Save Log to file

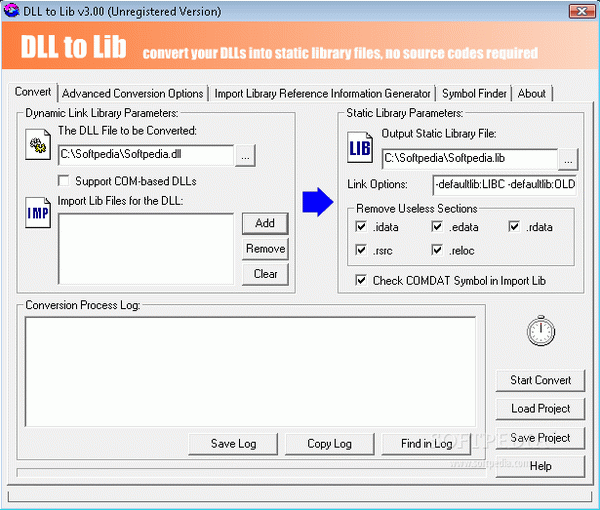(233, 444)
